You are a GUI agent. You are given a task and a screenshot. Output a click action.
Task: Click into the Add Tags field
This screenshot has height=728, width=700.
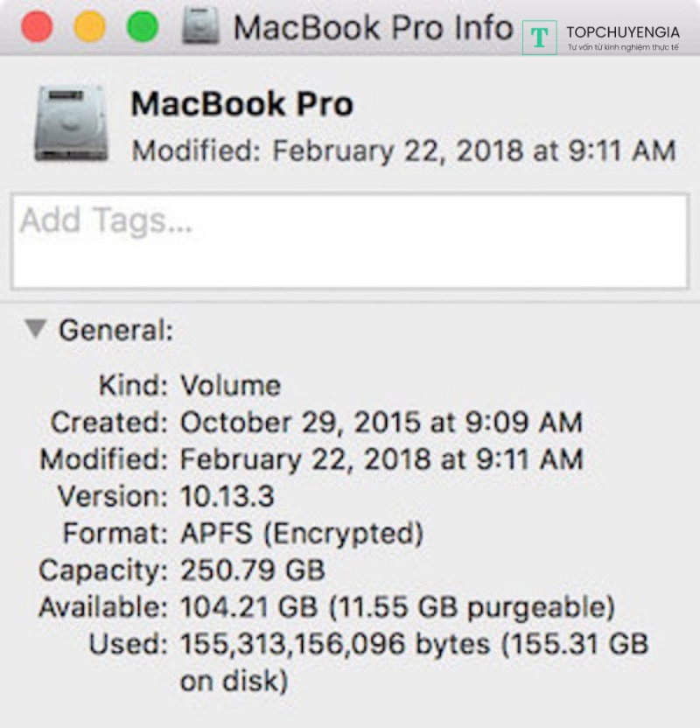tap(350, 241)
